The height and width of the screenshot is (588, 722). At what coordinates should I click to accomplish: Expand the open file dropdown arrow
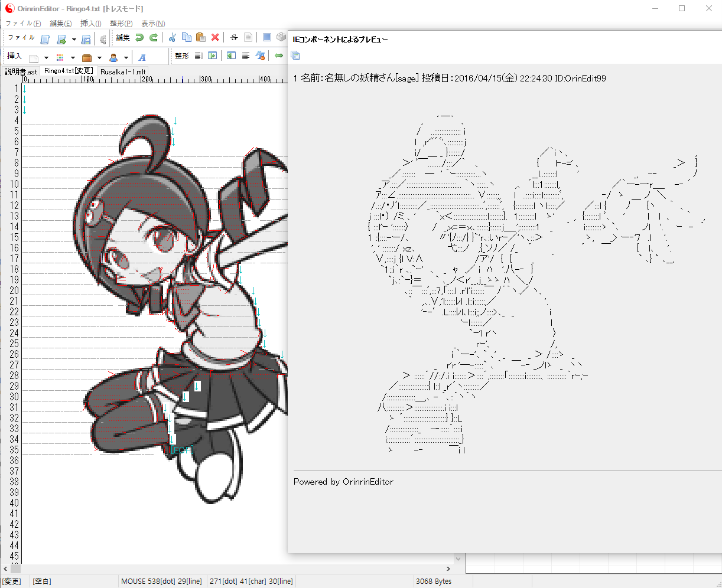(74, 40)
